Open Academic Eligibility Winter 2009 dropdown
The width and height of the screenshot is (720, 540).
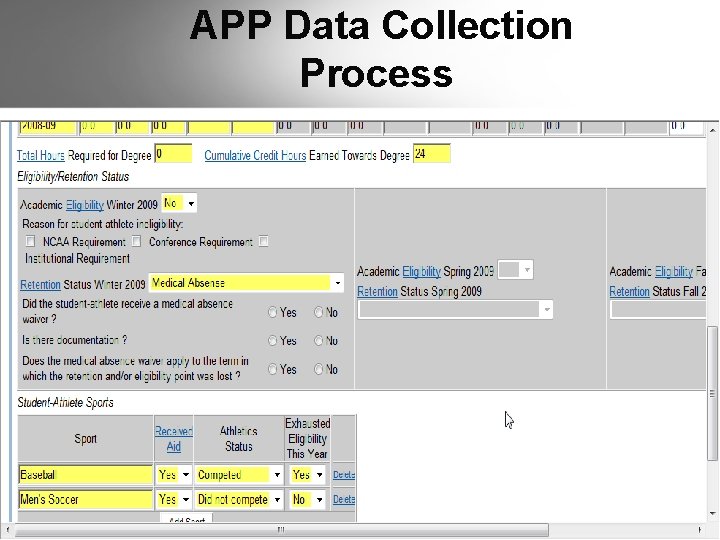(x=179, y=203)
